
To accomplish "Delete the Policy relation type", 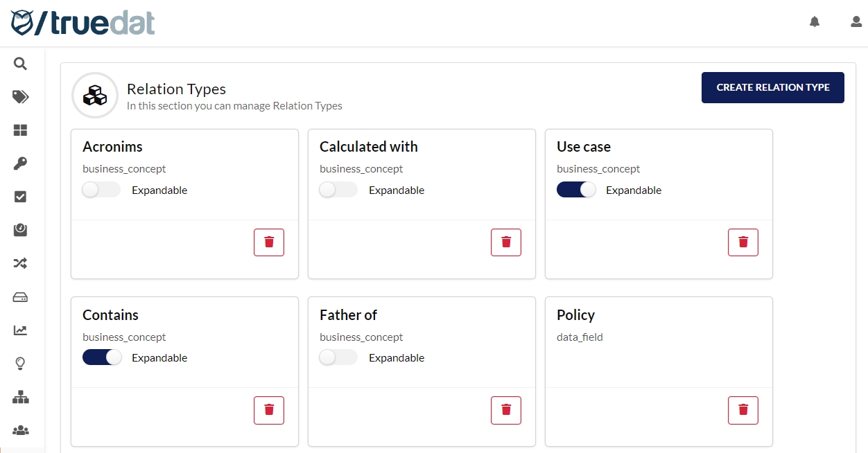I will point(743,410).
